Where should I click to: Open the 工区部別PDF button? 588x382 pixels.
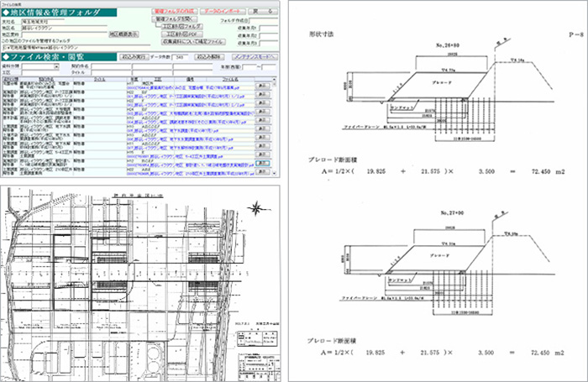(182, 34)
